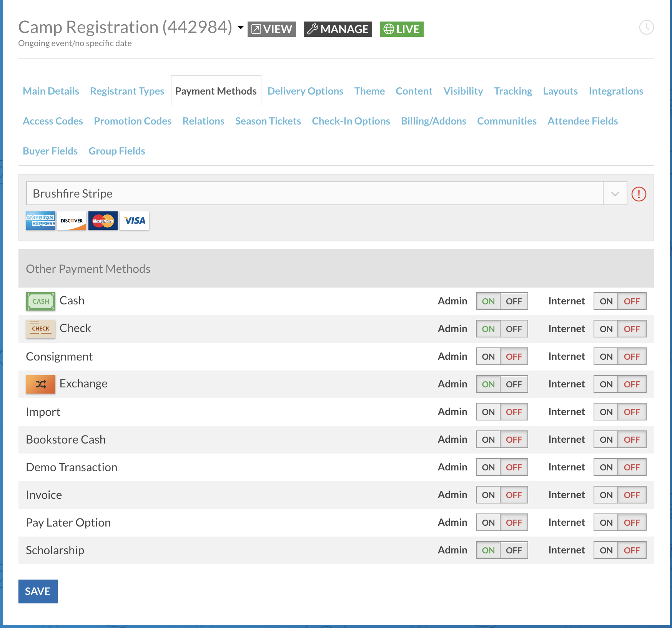This screenshot has width=672, height=628.
Task: Click the Check payment method icon
Action: tap(40, 329)
